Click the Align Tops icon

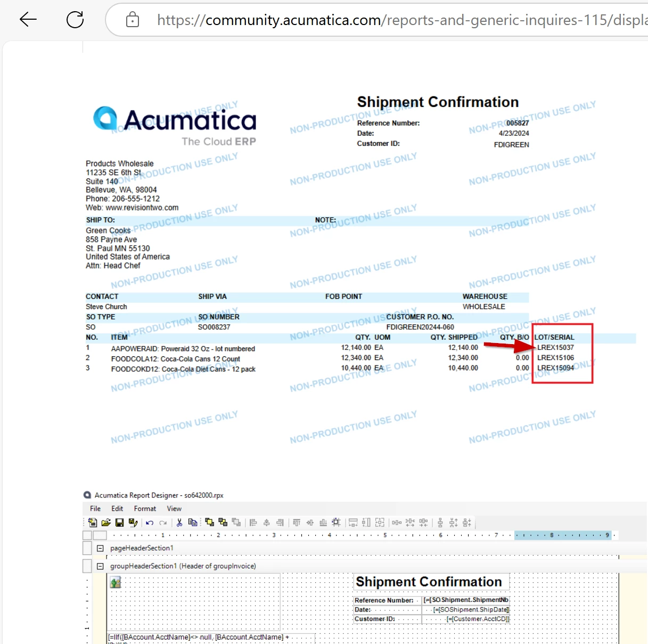[297, 523]
